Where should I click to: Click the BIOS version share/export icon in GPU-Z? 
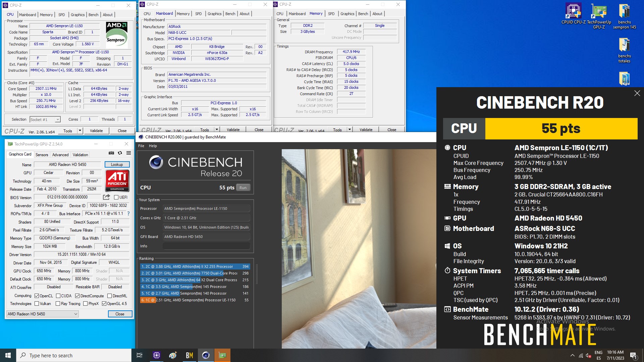106,197
